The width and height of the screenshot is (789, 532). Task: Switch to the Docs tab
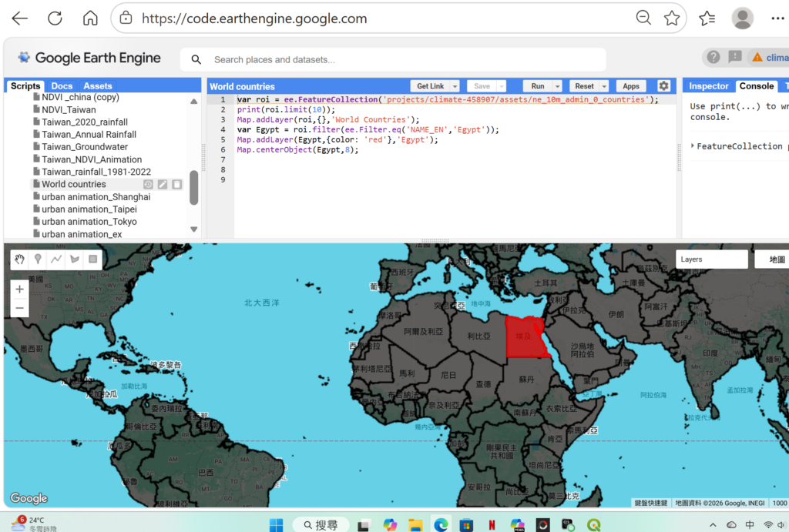62,86
